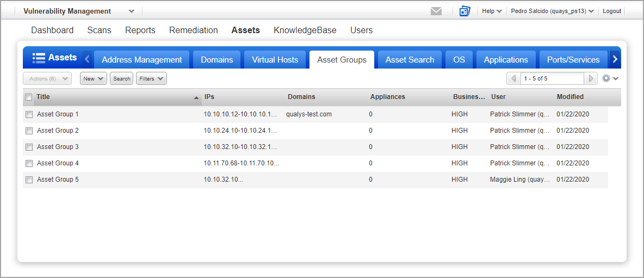
Task: Switch to Address Management tab
Action: click(x=142, y=59)
